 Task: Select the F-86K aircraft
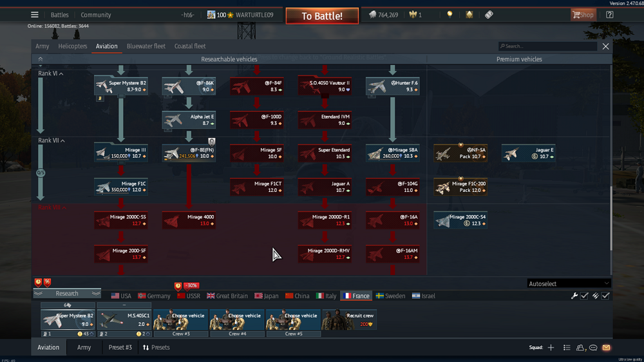click(x=189, y=86)
